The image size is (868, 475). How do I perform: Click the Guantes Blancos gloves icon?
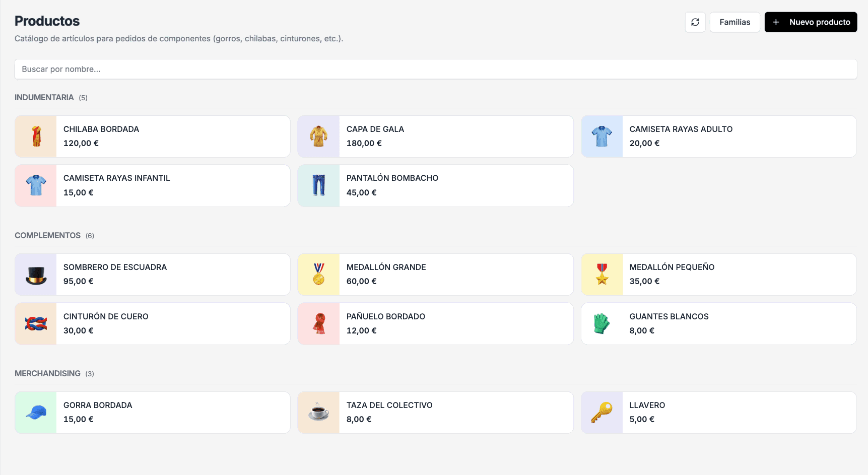(x=602, y=324)
